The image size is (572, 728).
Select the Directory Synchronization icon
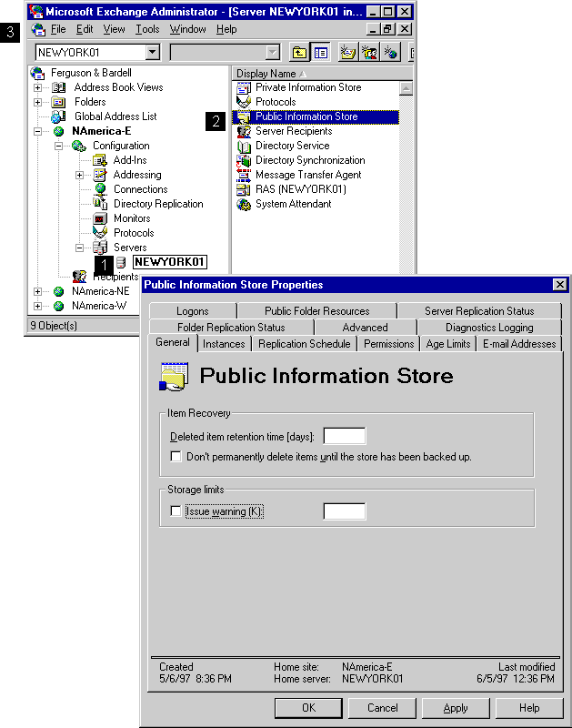tap(244, 160)
